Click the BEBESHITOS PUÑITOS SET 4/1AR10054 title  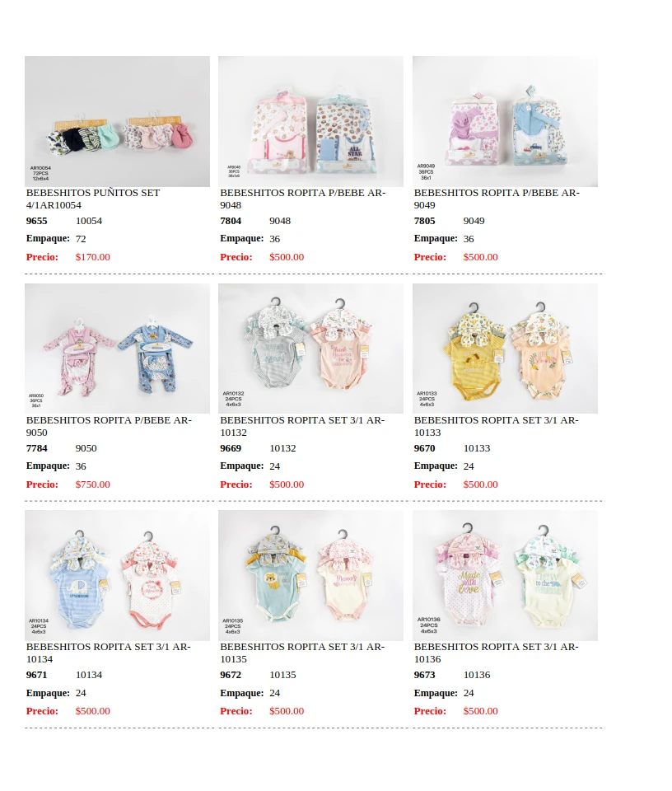point(93,199)
